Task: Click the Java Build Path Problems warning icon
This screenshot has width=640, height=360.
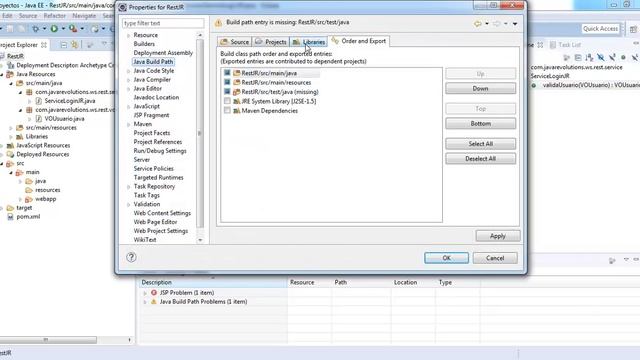Action: [x=154, y=302]
